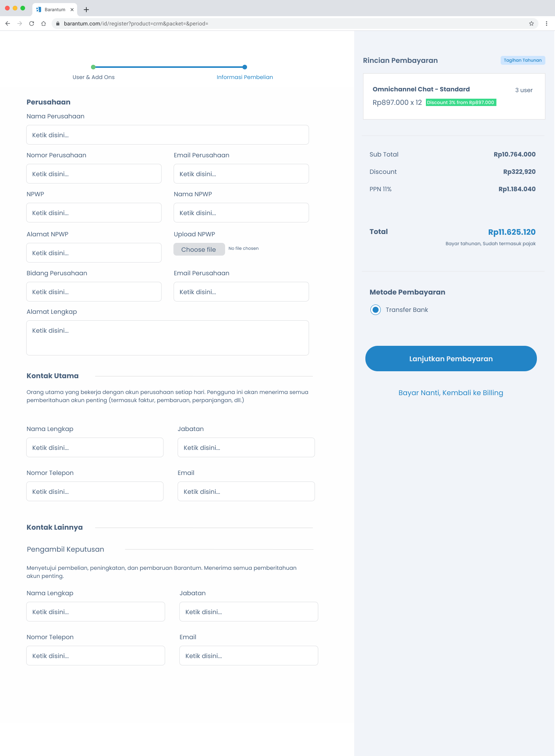Focus the first Email Perusahaan field
The width and height of the screenshot is (555, 756).
coord(241,174)
